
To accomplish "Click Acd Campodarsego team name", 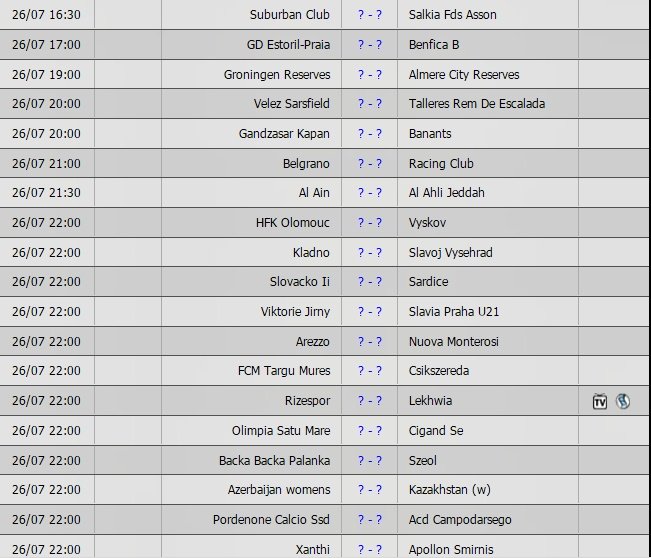I will 460,519.
